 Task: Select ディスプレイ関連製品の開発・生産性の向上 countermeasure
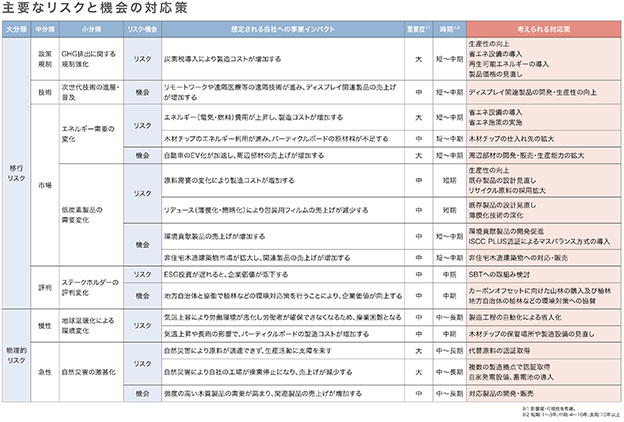pyautogui.click(x=532, y=92)
